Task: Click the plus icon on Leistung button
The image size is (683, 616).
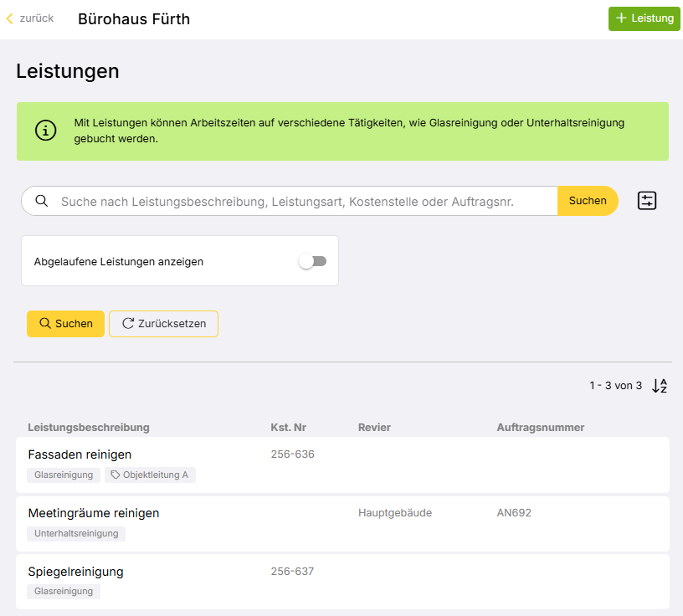Action: pos(621,18)
